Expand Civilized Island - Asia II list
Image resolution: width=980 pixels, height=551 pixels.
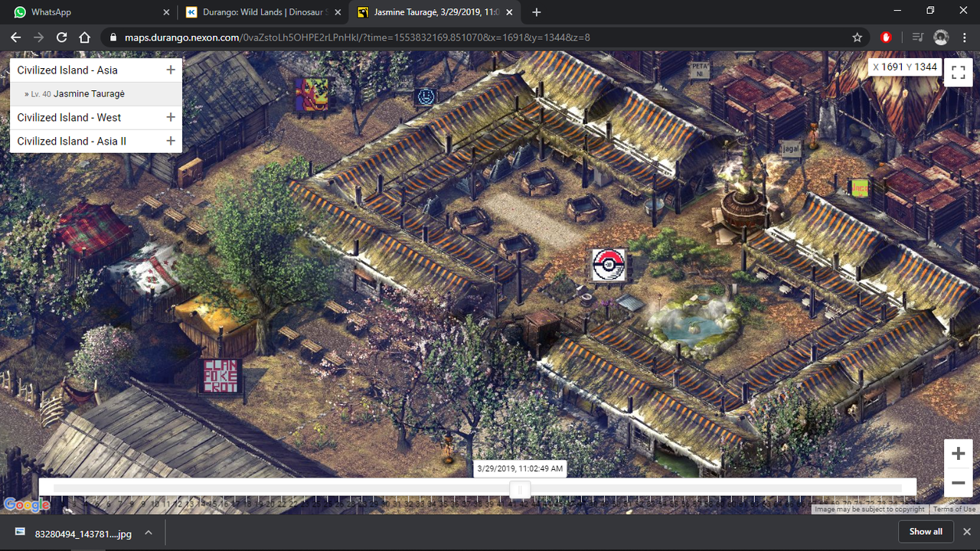(170, 141)
